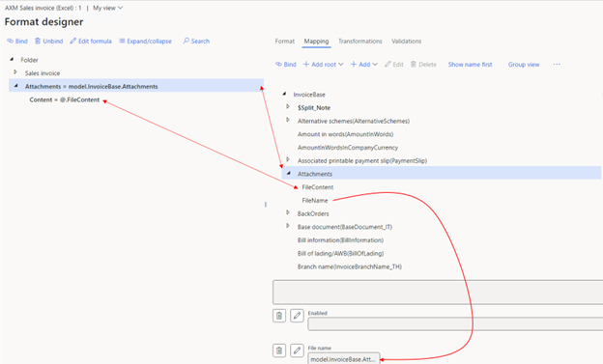Click the trash icon beside Enabled field
Viewport: 603px width, 364px height.
pos(279,316)
